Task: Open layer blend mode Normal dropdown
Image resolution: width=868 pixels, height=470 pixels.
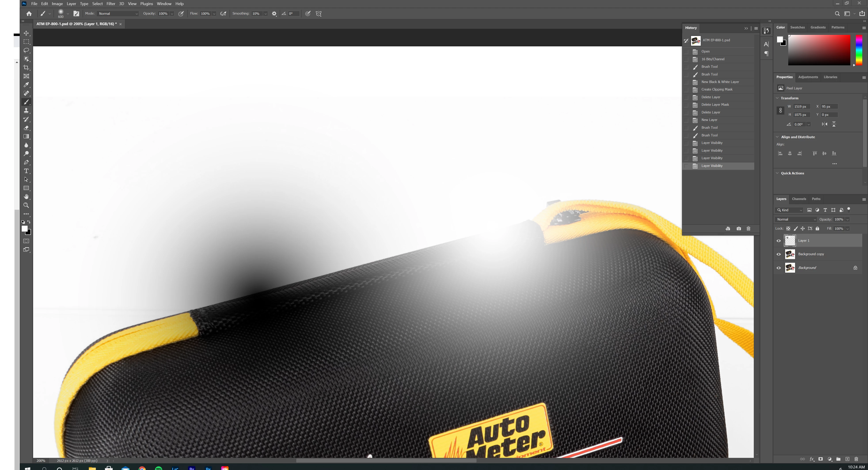Action: click(x=796, y=219)
